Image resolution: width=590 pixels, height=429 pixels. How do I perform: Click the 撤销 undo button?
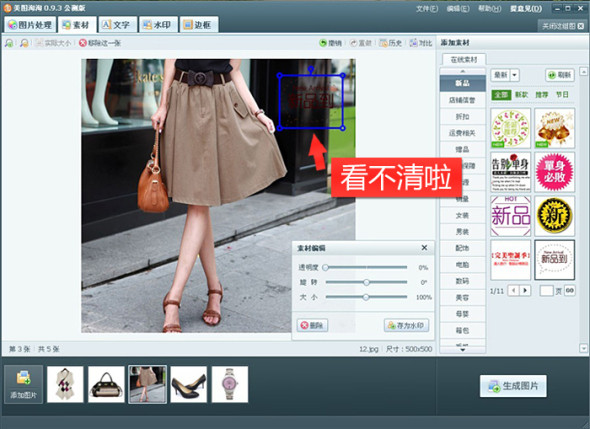pyautogui.click(x=330, y=43)
